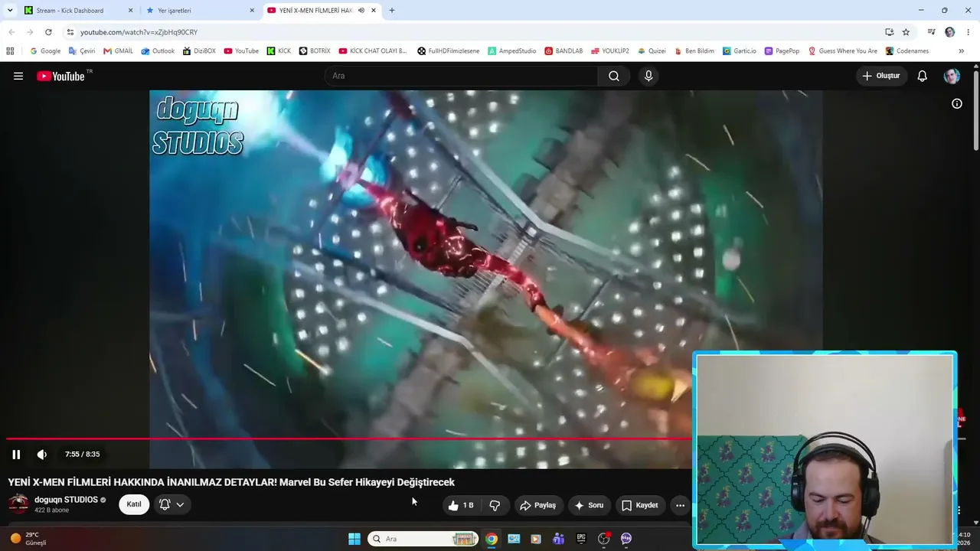The image size is (980, 551).
Task: Open the AmpedStudio bookmark
Action: pyautogui.click(x=512, y=51)
